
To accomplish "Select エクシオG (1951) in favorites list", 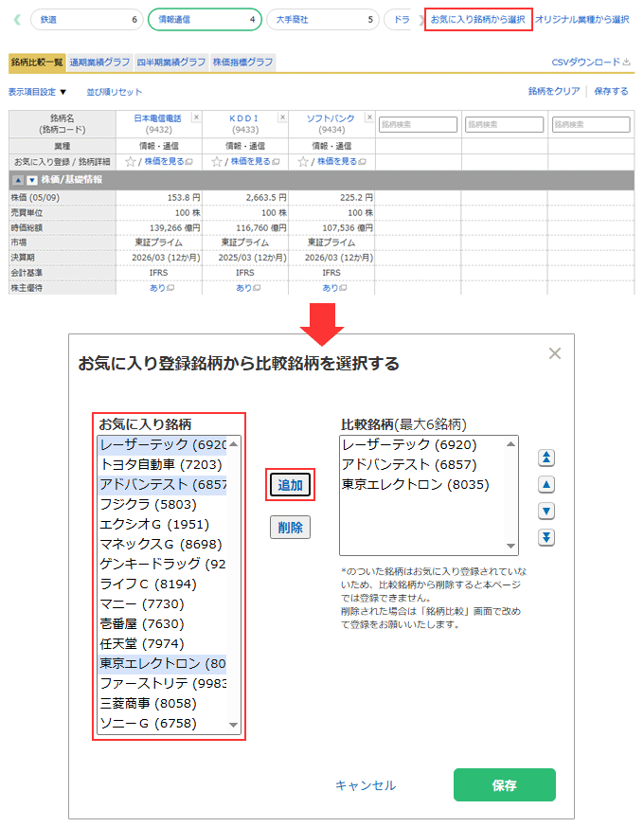I will [x=162, y=524].
